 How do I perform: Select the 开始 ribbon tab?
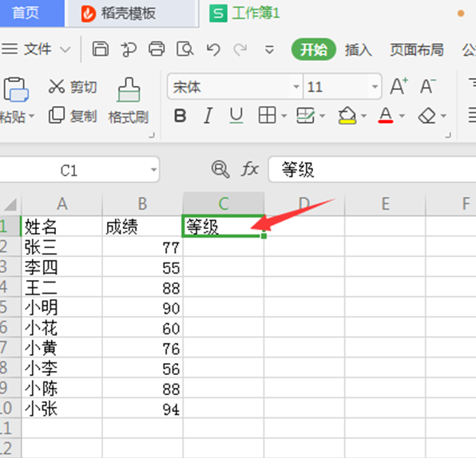click(x=314, y=49)
